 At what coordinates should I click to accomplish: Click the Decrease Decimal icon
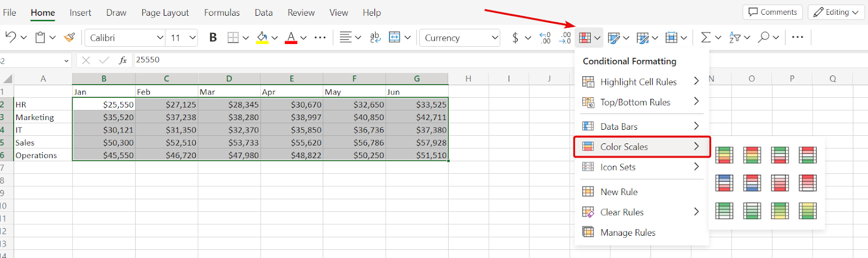565,37
